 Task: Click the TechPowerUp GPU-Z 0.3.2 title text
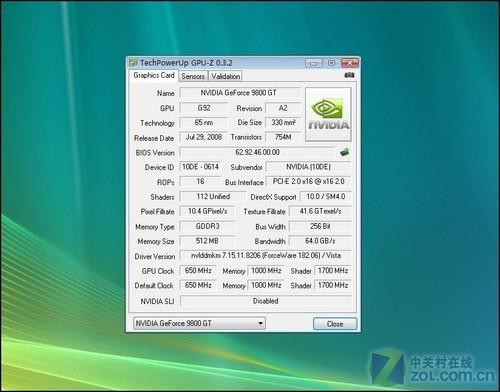[x=186, y=63]
